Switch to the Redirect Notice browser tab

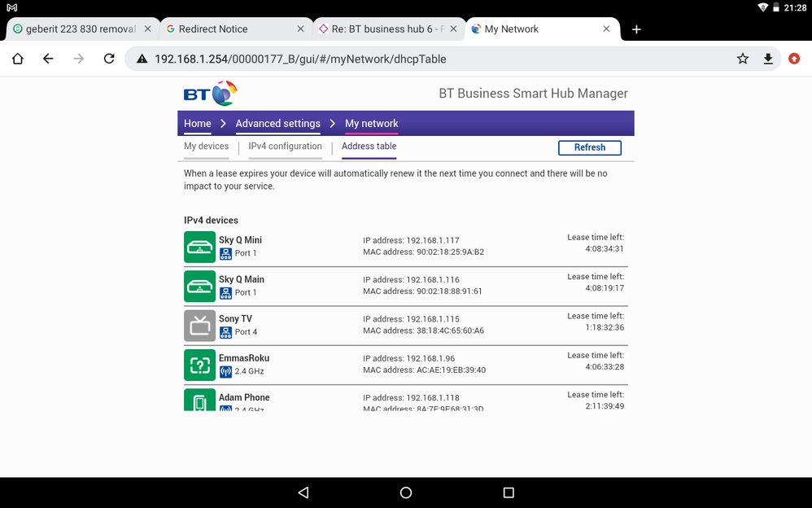[225, 28]
